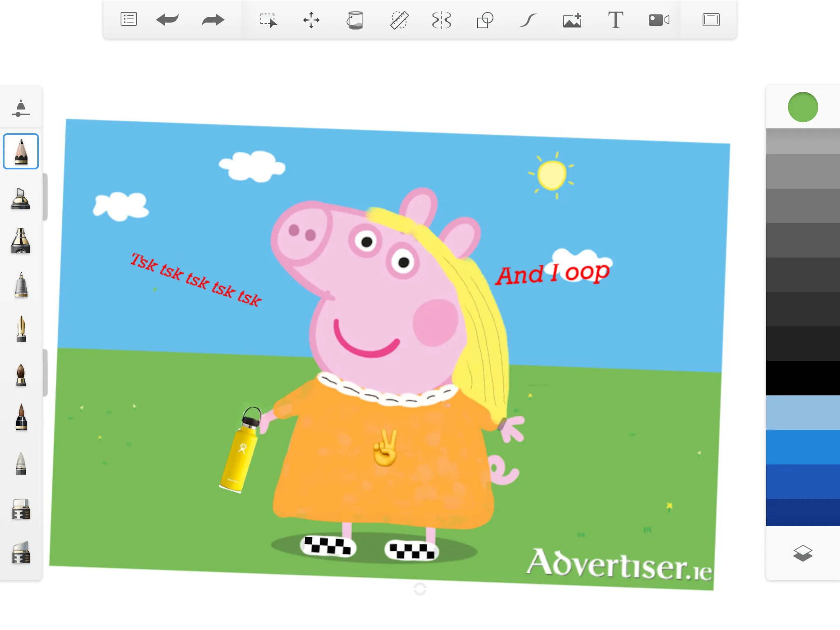Viewport: 840px width, 630px height.
Task: Activate the Transform move tool
Action: coord(311,20)
